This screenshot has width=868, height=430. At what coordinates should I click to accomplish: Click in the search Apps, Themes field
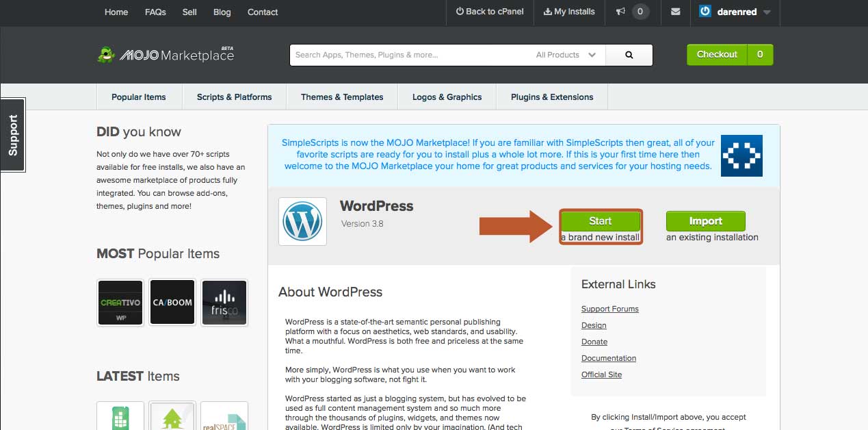pos(410,55)
